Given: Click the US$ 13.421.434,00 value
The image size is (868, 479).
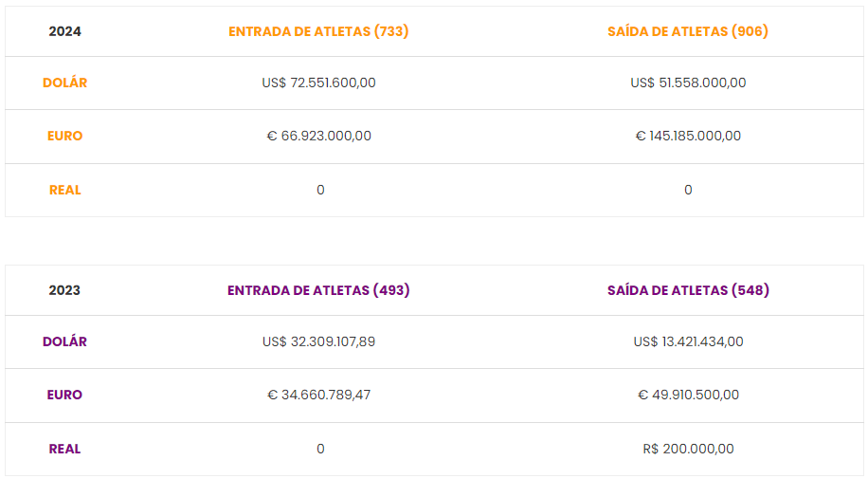Looking at the screenshot, I should click(688, 341).
